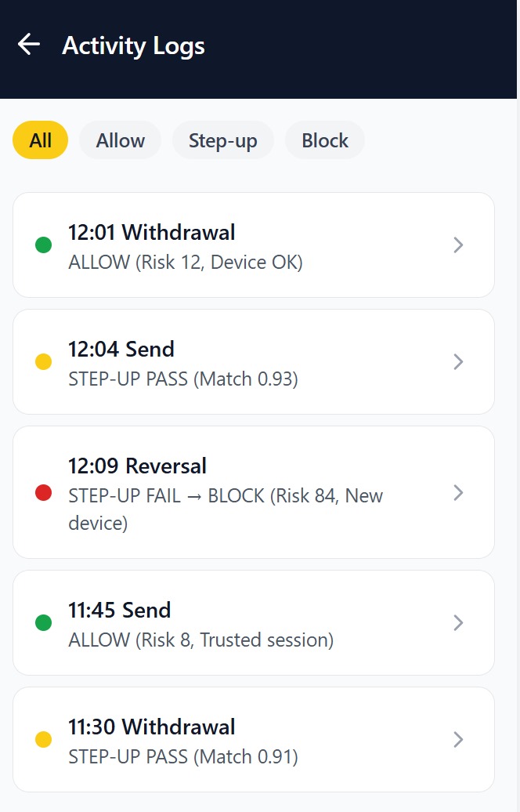Expand the 12:01 Withdrawal entry chevron
Viewport: 520px width, 812px height.
point(459,245)
